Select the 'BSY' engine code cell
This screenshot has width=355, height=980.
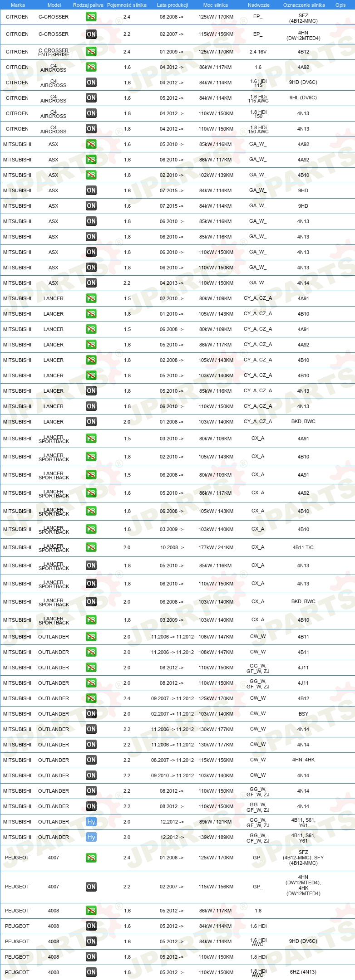coord(303,714)
